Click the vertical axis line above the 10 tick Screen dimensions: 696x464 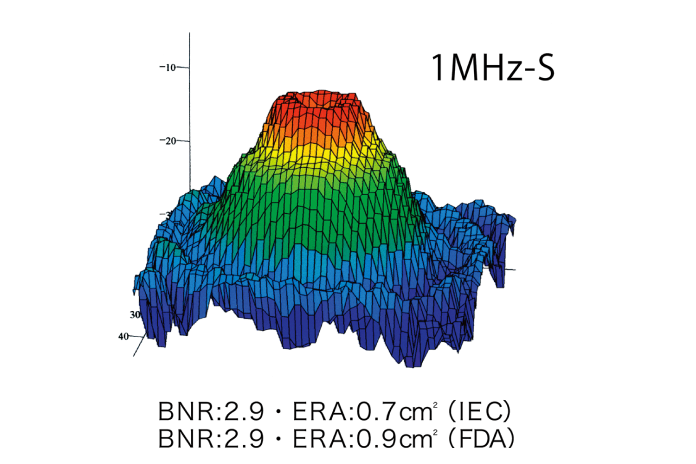click(189, 48)
